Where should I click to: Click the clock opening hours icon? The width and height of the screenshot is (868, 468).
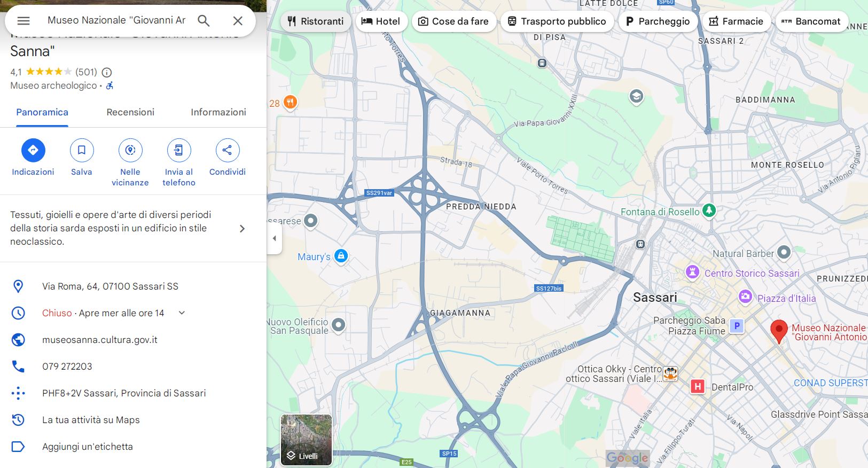click(18, 313)
